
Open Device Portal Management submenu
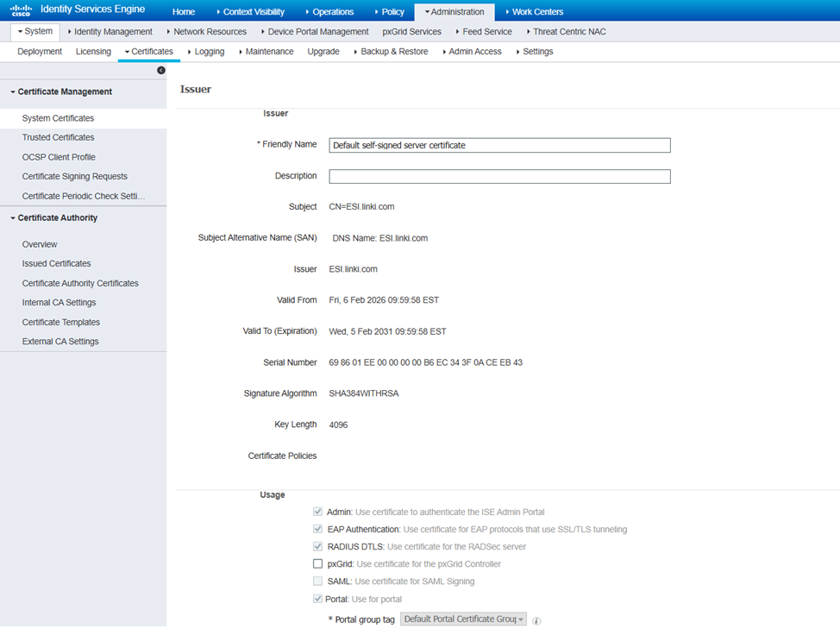pos(315,32)
